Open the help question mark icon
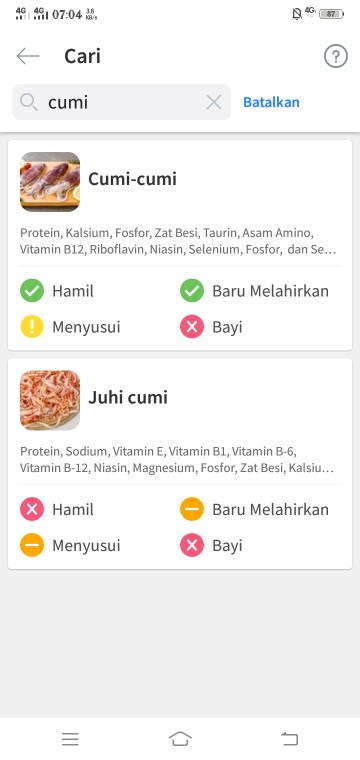Viewport: 360px width, 760px height. [336, 56]
